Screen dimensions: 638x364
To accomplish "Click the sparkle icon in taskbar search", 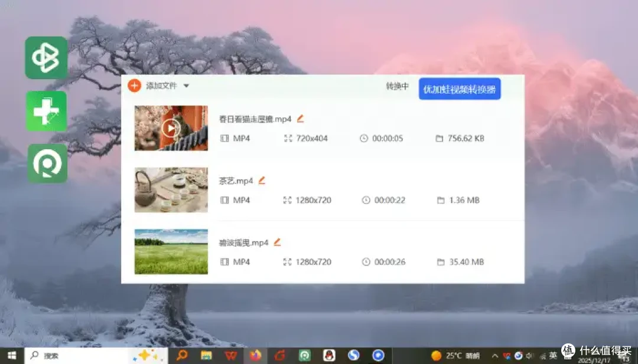I will [x=147, y=356].
